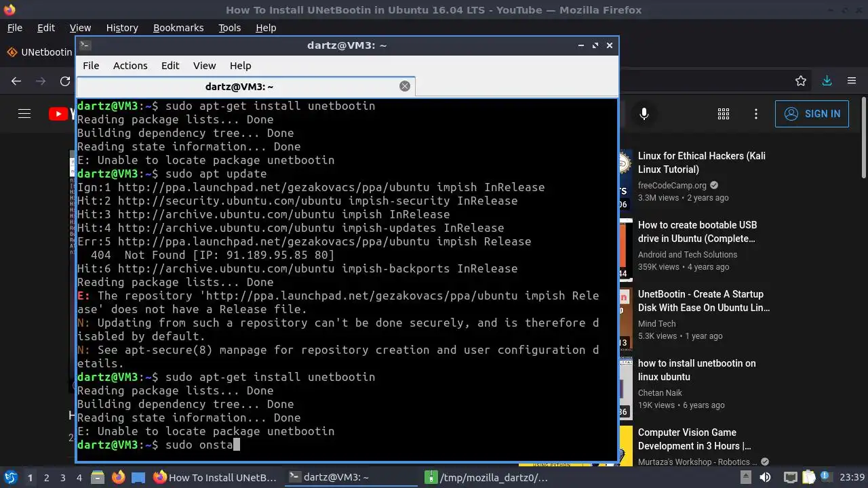Open the Firefox History menu
The image size is (868, 488).
(122, 28)
